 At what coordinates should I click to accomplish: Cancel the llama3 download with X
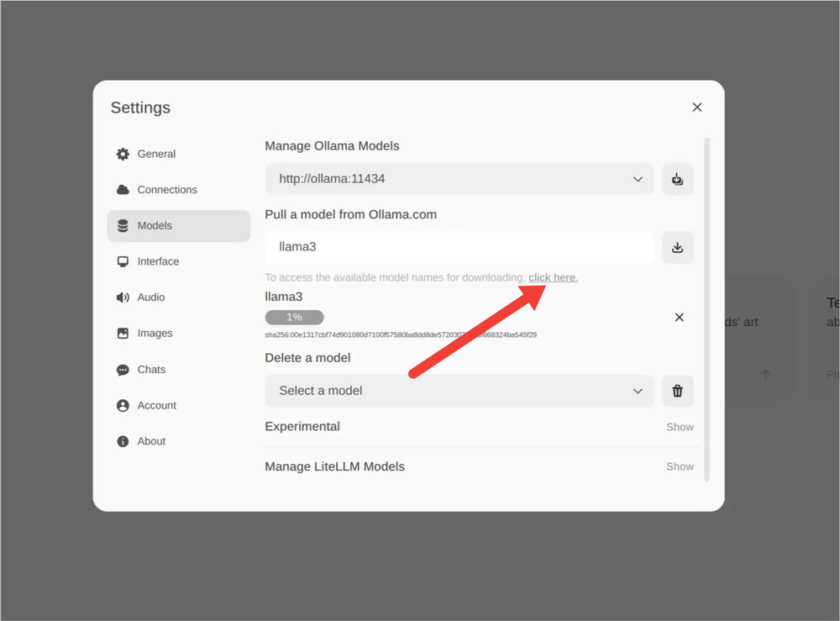(x=679, y=318)
